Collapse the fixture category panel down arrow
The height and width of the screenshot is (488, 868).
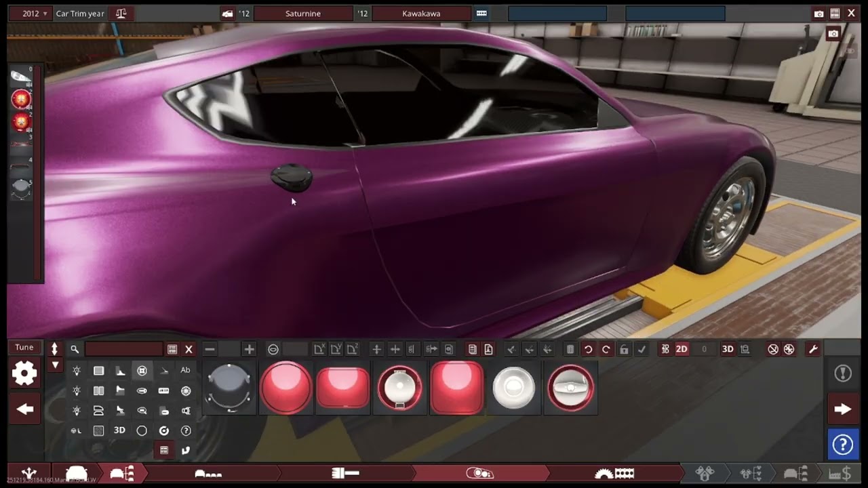click(55, 365)
